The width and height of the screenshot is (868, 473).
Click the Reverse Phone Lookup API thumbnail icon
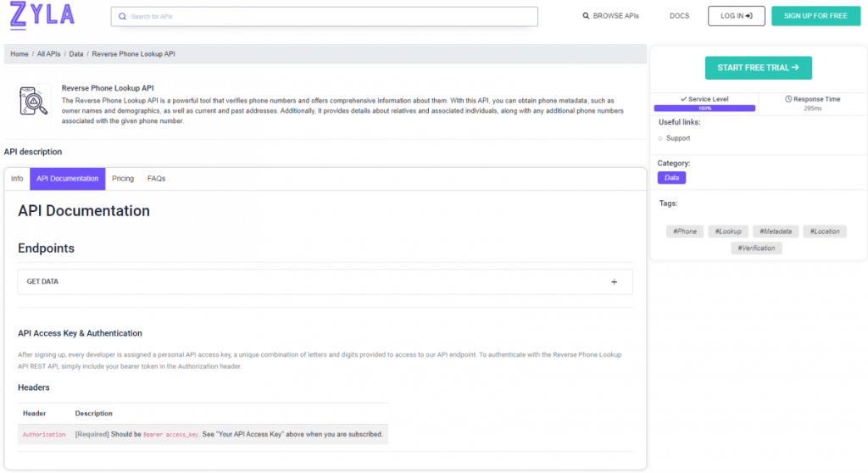click(x=34, y=101)
